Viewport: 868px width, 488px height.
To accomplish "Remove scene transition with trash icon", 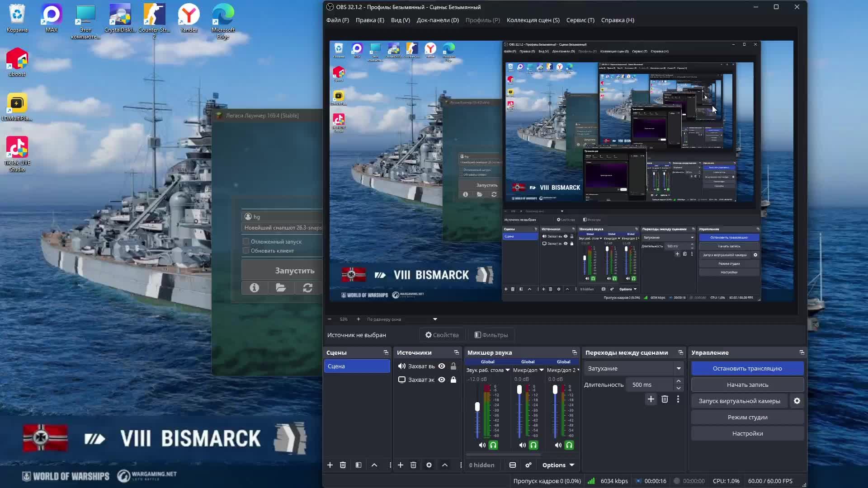I will (665, 399).
